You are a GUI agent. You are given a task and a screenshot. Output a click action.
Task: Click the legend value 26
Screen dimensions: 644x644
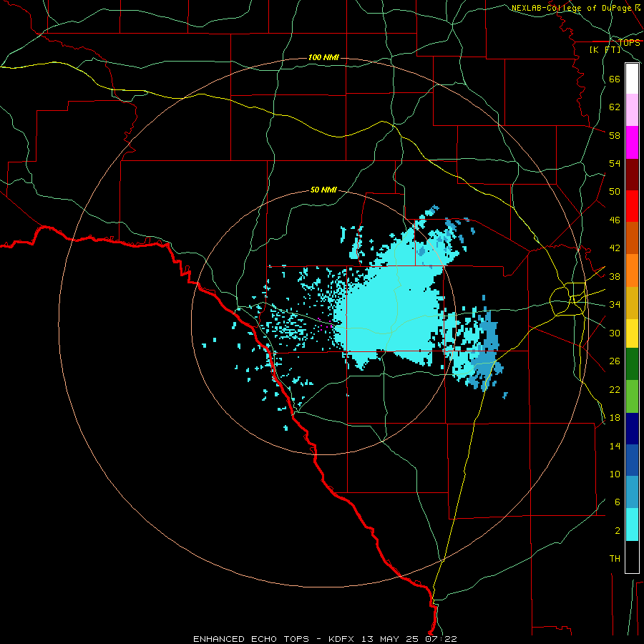coord(615,361)
